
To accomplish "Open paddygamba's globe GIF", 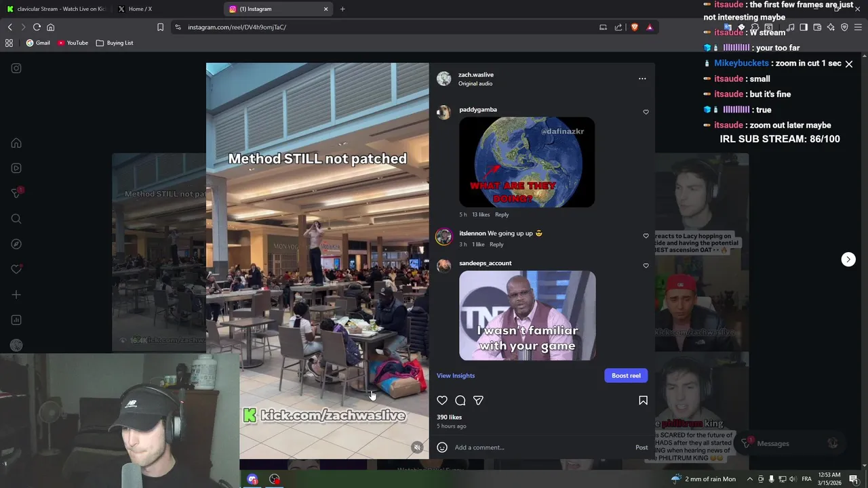I will (527, 162).
